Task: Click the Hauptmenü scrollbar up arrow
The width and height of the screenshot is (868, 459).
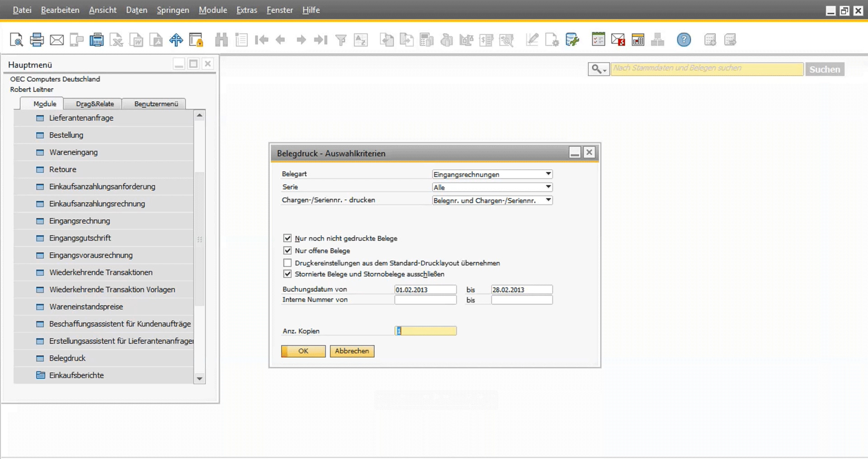Action: [x=199, y=115]
